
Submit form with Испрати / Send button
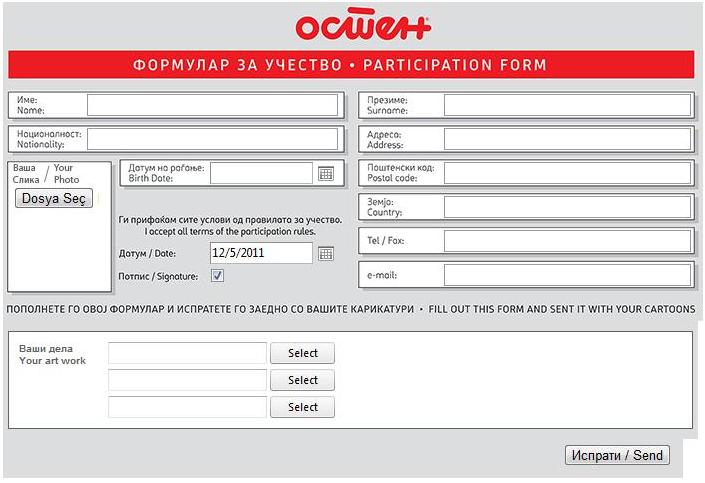click(x=617, y=455)
